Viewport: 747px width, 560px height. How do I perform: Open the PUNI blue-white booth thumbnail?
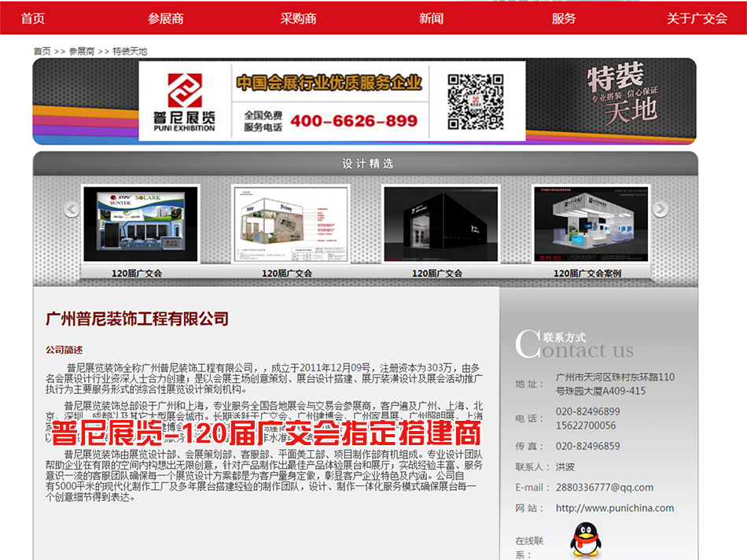coord(591,224)
